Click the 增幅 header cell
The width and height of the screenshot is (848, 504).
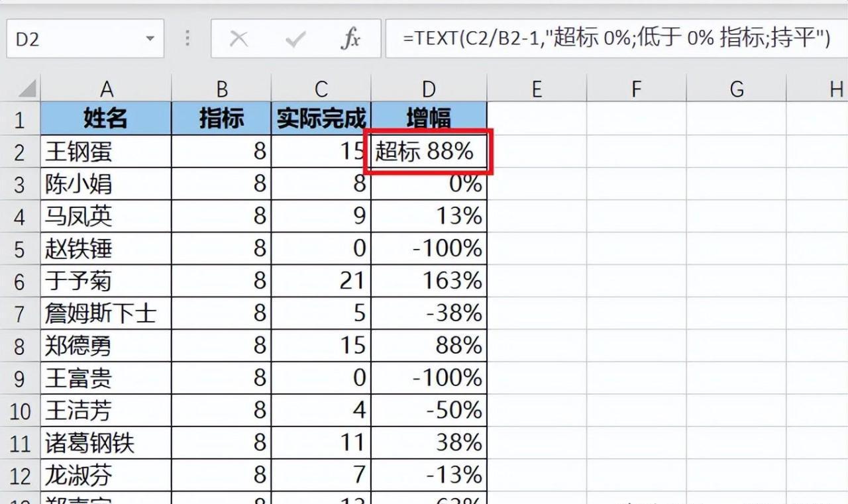tap(429, 119)
